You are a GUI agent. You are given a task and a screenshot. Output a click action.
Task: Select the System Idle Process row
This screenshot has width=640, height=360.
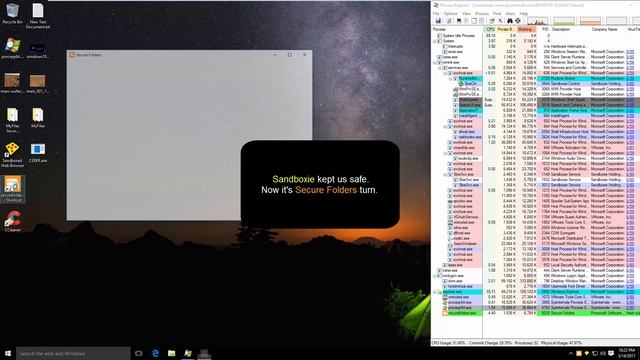[x=536, y=36]
